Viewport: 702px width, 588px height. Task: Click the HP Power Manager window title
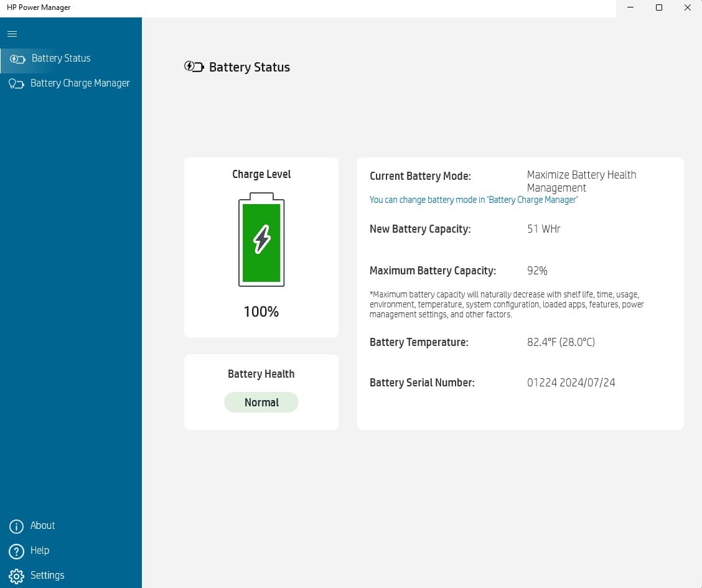[39, 7]
